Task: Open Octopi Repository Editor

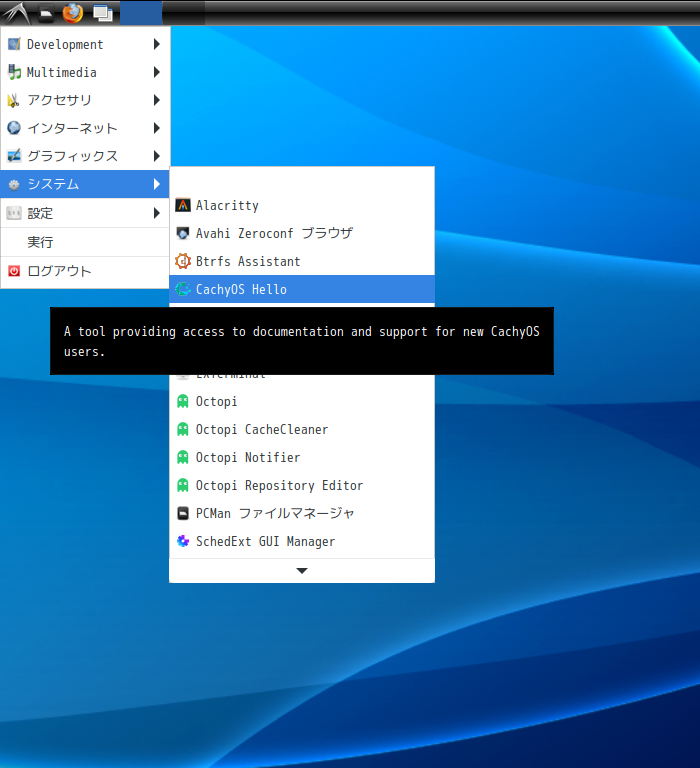Action: click(302, 485)
